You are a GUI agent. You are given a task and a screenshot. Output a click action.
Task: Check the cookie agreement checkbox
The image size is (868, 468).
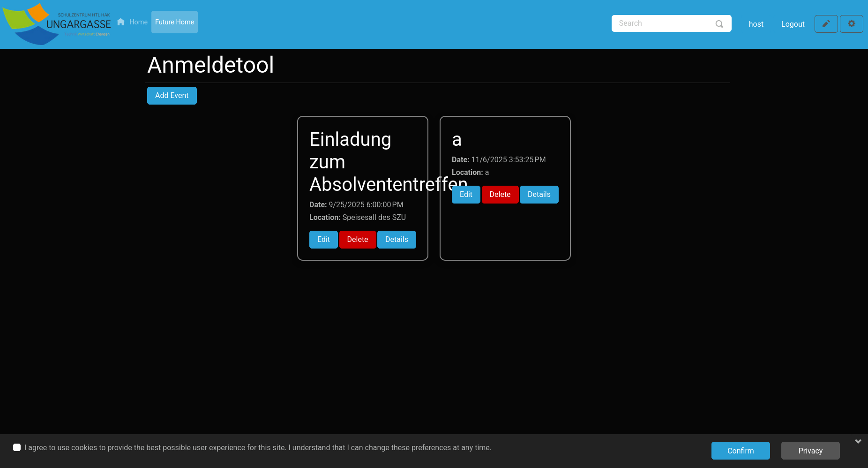pos(17,447)
